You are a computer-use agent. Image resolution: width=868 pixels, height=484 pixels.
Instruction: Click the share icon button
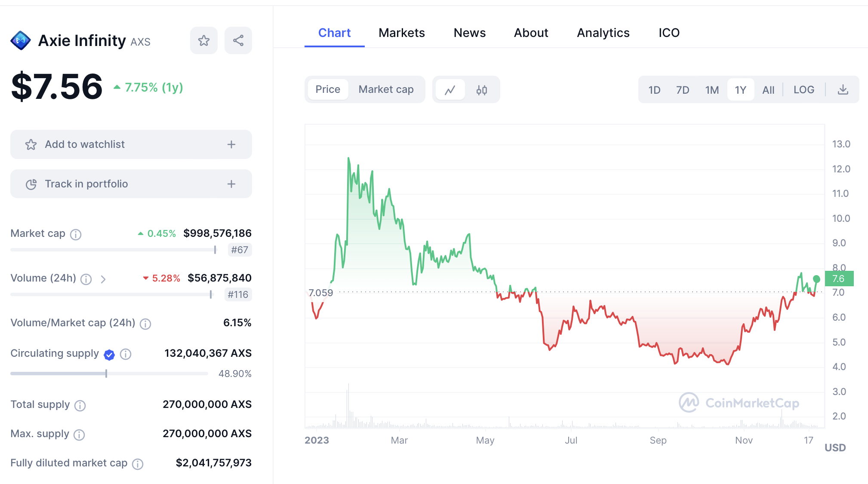click(x=238, y=41)
